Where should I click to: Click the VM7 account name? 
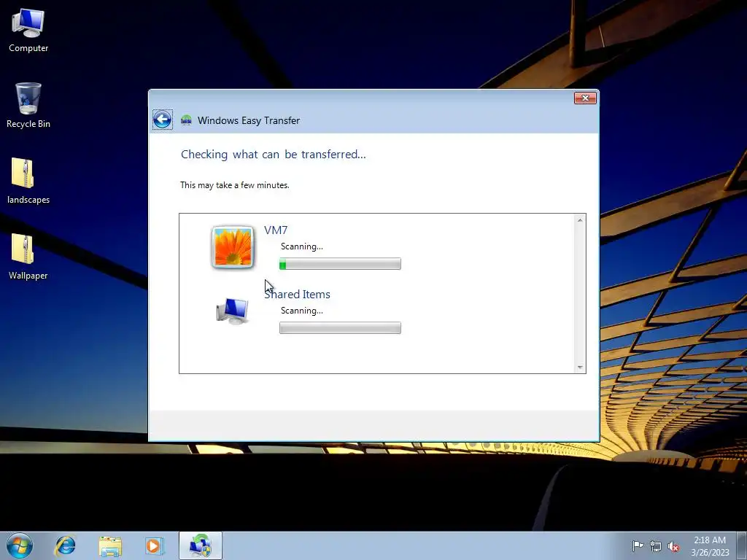(x=276, y=230)
